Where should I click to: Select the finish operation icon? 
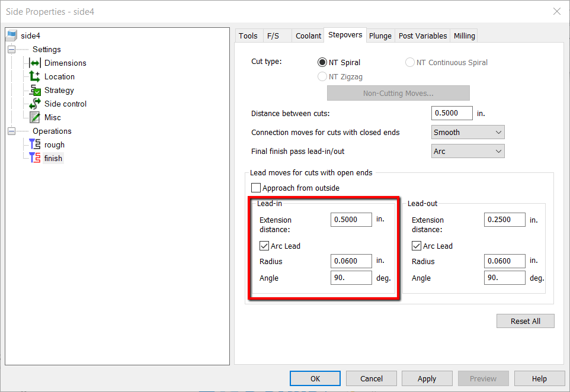pos(34,158)
